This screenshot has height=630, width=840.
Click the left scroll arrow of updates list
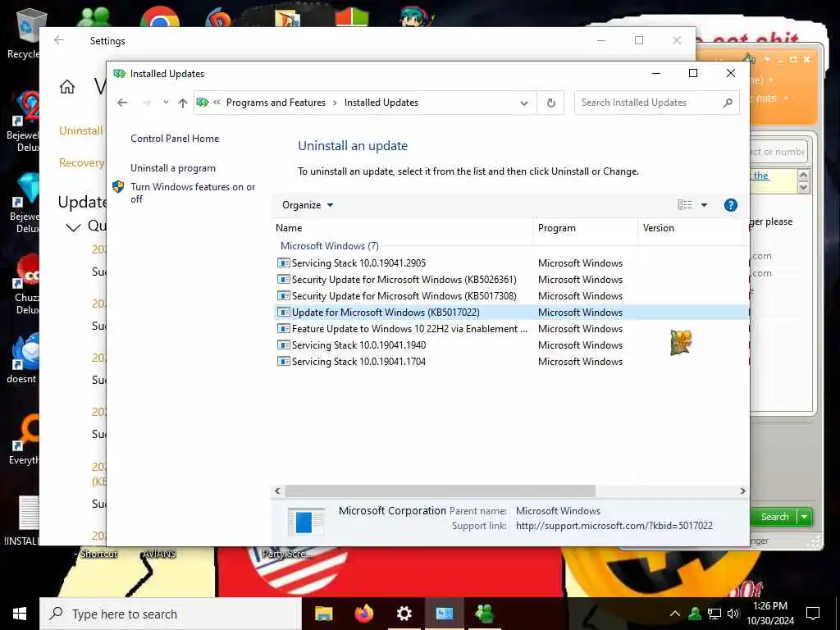click(277, 491)
